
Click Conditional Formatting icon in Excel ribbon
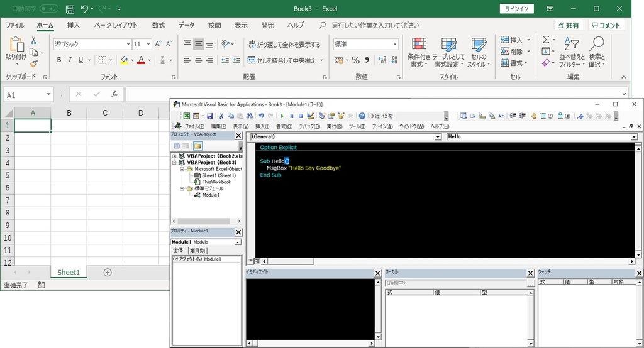(419, 52)
